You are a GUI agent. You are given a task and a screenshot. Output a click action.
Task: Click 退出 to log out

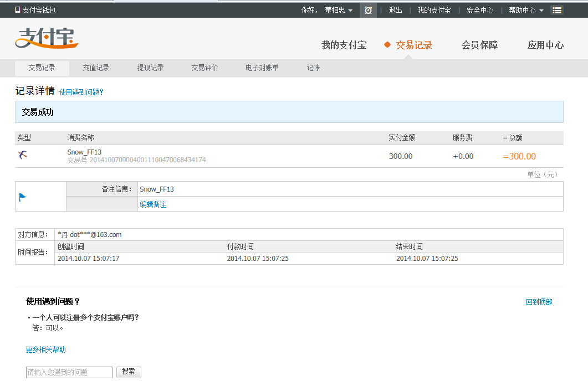click(395, 10)
